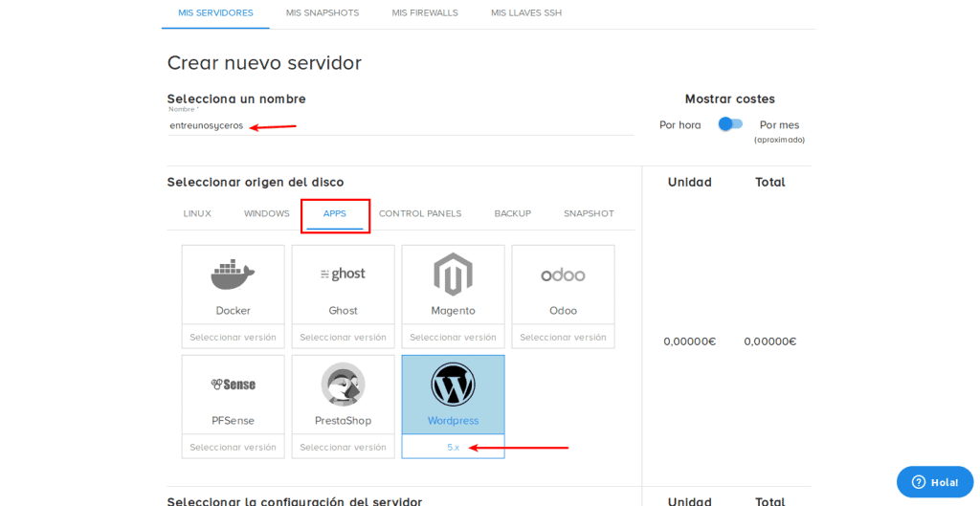
Task: Click the 'Mostrar costes' heading
Action: [730, 99]
